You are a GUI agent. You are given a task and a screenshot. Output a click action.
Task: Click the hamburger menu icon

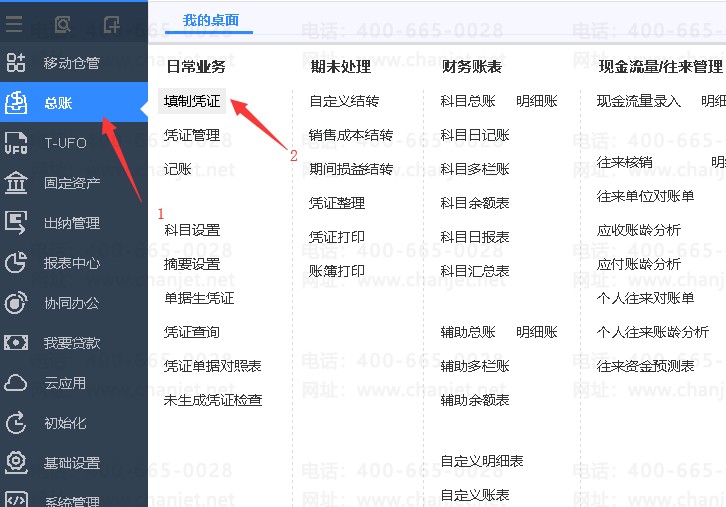click(x=14, y=24)
